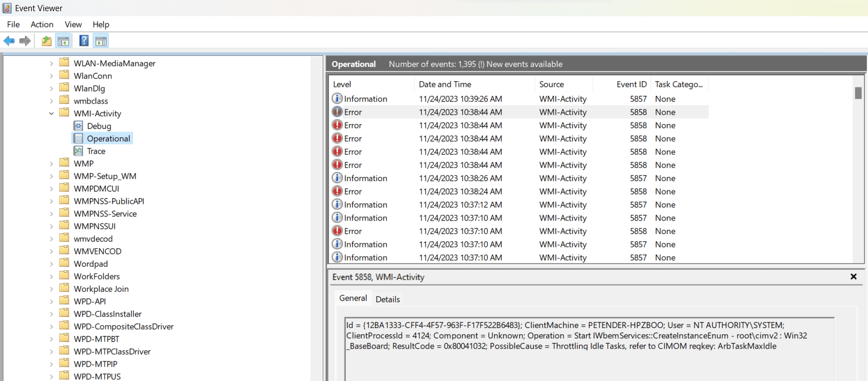Image resolution: width=868 pixels, height=381 pixels.
Task: Collapse the WMI-Activity tree node
Action: click(51, 113)
